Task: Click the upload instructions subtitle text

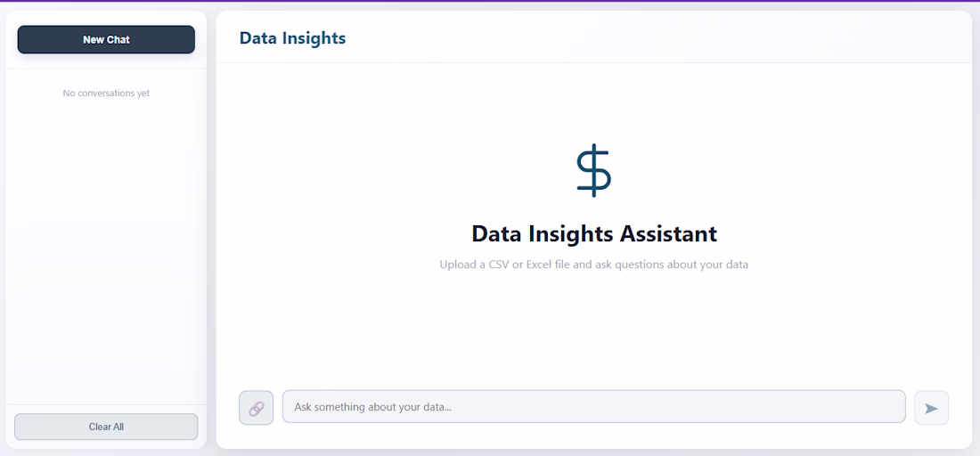Action: pos(593,265)
